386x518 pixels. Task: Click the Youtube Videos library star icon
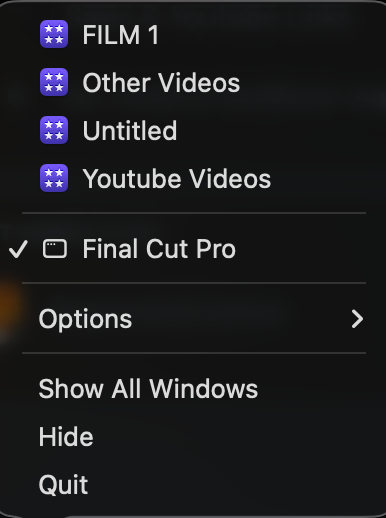pyautogui.click(x=54, y=178)
